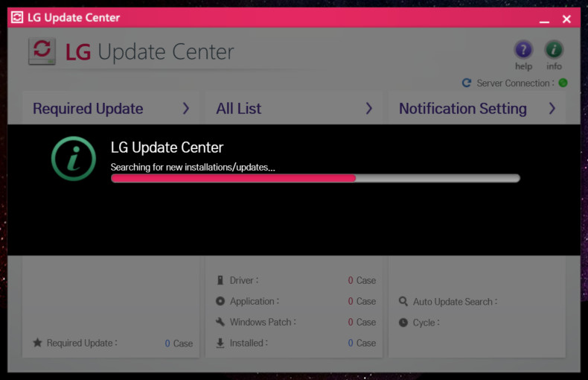
Task: Click the green server connection status indicator
Action: point(563,83)
